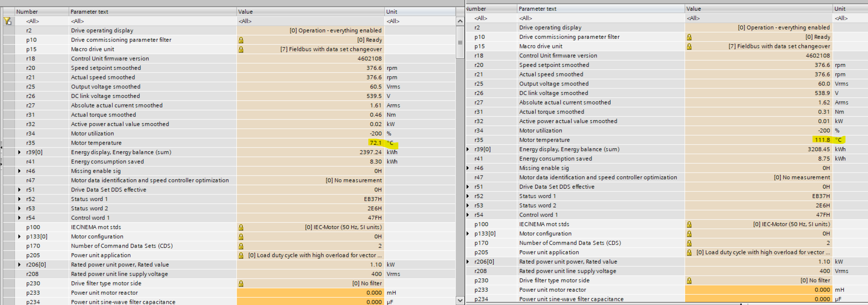Expand r52 Status word 1 in left table
868x305 pixels.
tap(19, 199)
